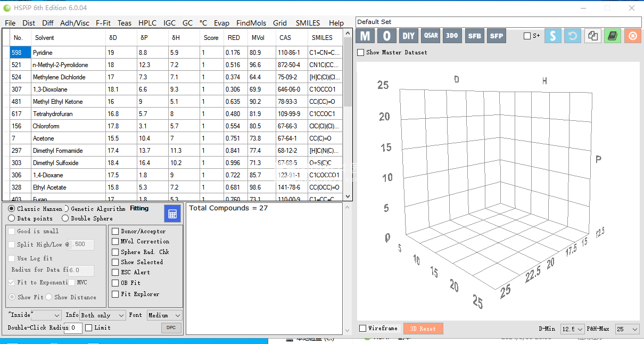This screenshot has width=644, height=344.
Task: Click the δD column header
Action: [x=121, y=38]
